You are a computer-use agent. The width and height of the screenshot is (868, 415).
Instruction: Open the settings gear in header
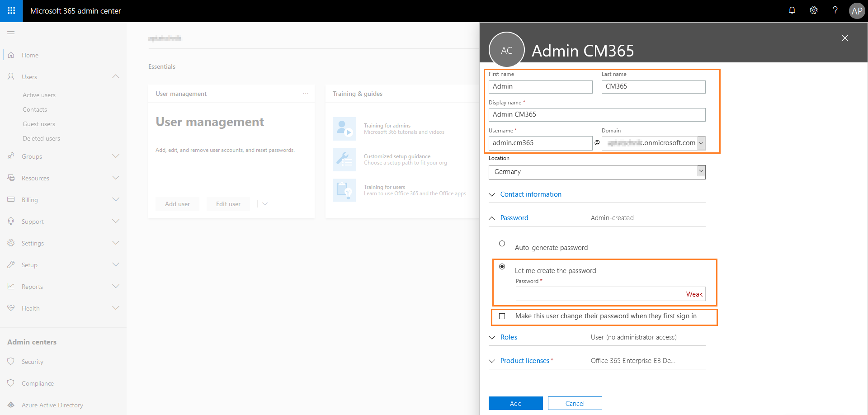point(814,10)
